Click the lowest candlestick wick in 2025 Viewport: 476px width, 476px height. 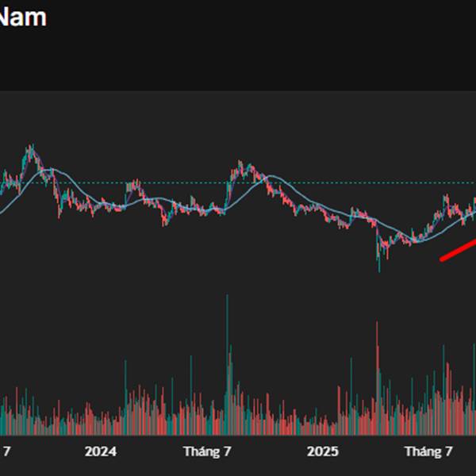point(378,266)
